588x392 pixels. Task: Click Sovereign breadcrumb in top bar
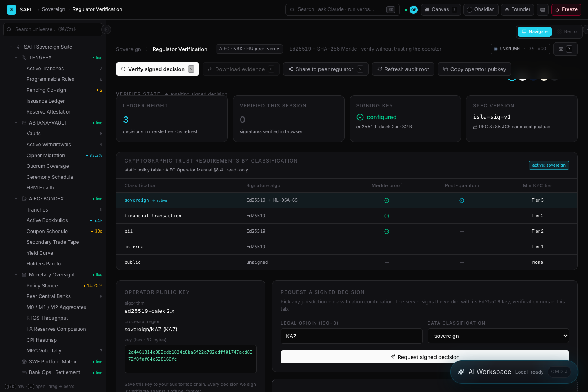(53, 9)
